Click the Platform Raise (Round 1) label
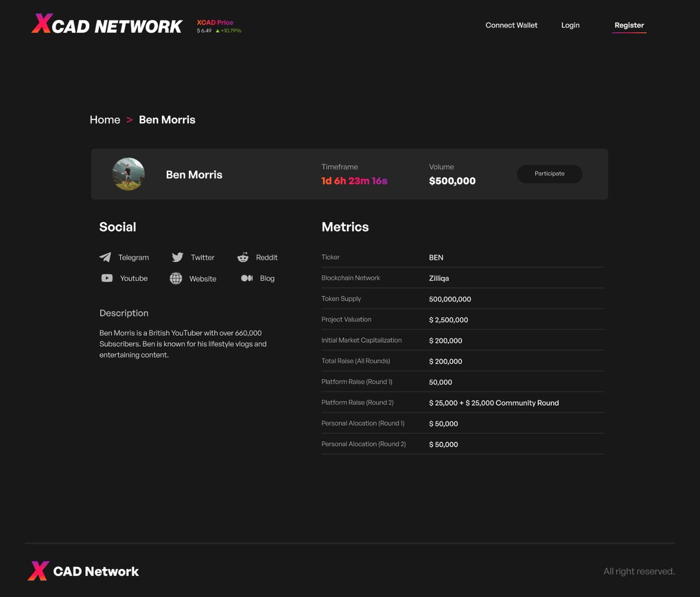Viewport: 700px width, 597px height. point(357,382)
